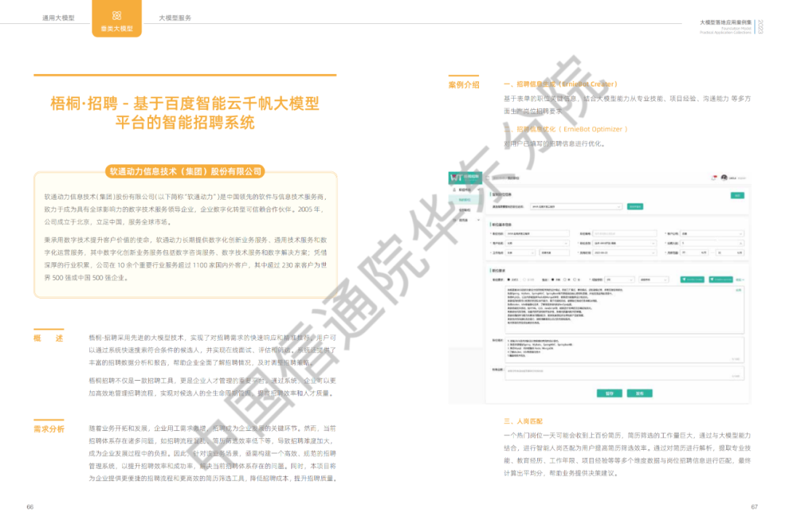
Task: Click the flower icon in the orange tab
Action: pyautogui.click(x=116, y=15)
